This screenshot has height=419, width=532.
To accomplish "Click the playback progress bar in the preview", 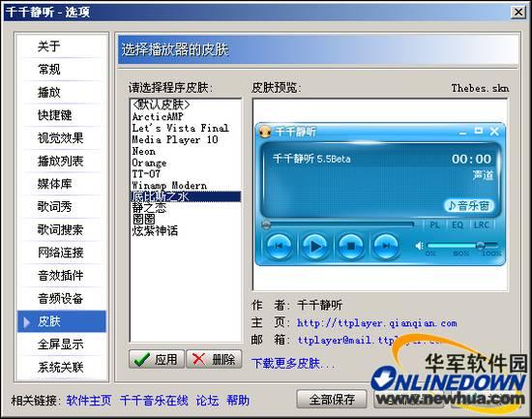I will (x=338, y=224).
